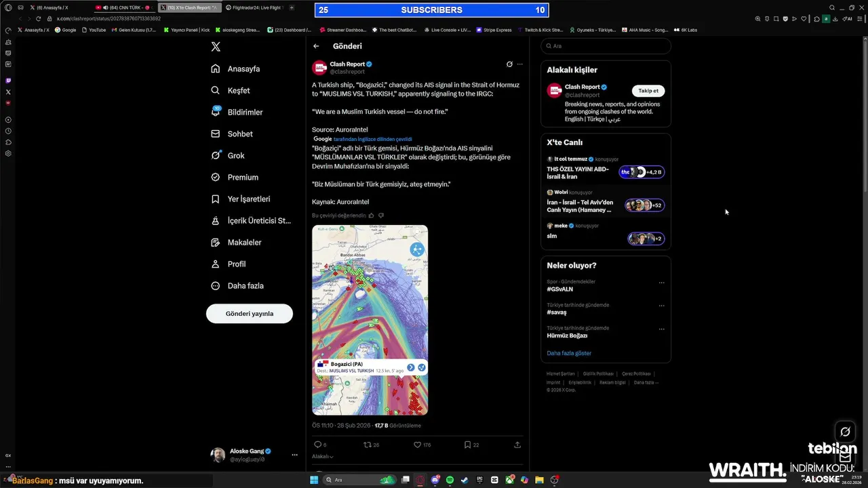The height and width of the screenshot is (488, 868).
Task: Open Hizmet Şartları footer link
Action: pyautogui.click(x=561, y=373)
